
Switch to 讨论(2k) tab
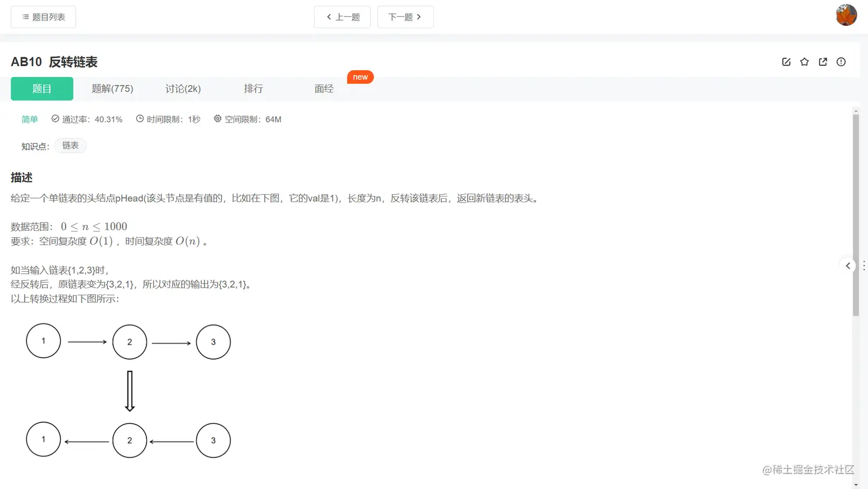coord(183,88)
